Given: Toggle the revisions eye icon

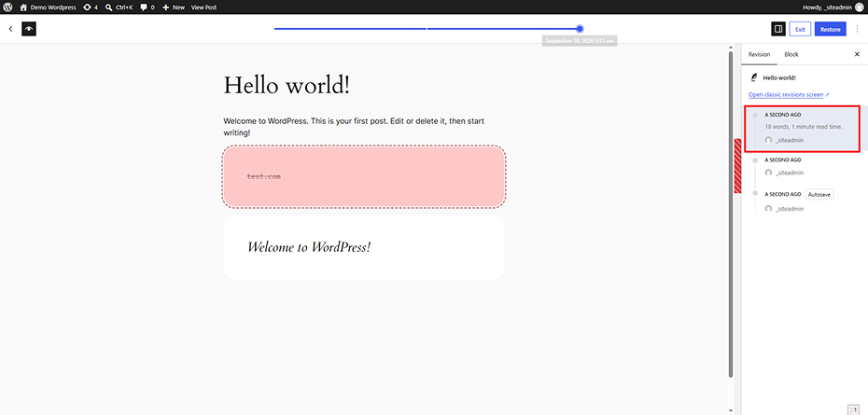Looking at the screenshot, I should click(29, 29).
